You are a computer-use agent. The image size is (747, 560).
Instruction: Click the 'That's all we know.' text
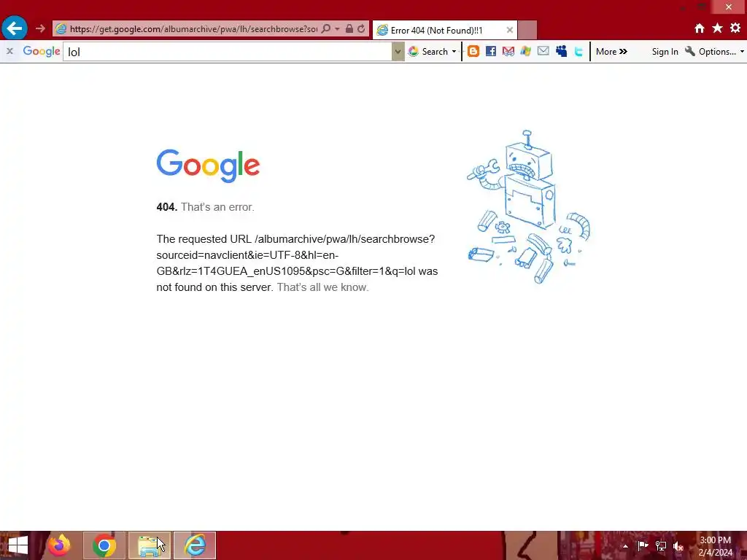click(322, 287)
